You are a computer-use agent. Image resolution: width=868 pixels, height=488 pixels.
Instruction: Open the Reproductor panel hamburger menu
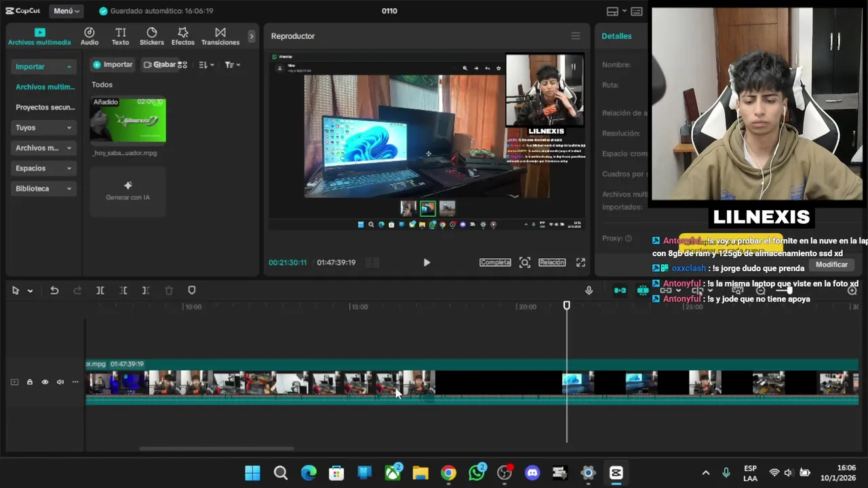click(575, 36)
